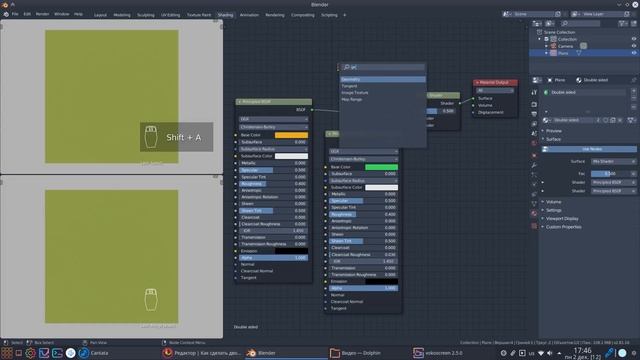Screen dimensions: 640x360
Task: Open the World properties tab icon
Action: pos(534,143)
